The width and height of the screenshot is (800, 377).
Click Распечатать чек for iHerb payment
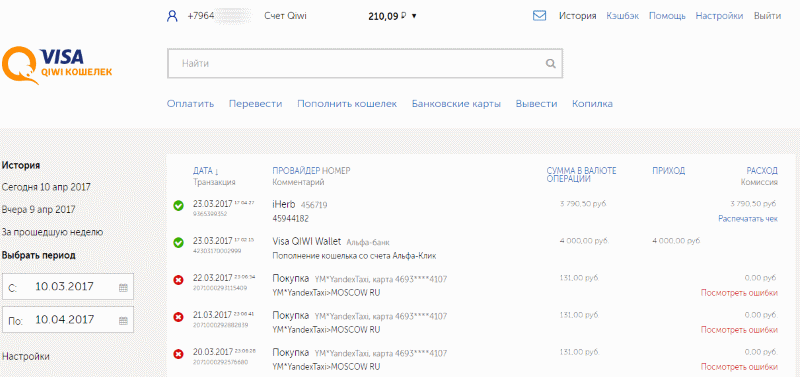748,219
